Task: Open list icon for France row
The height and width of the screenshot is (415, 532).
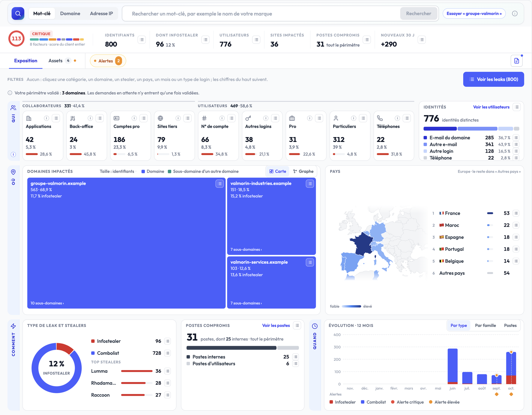Action: pos(516,213)
